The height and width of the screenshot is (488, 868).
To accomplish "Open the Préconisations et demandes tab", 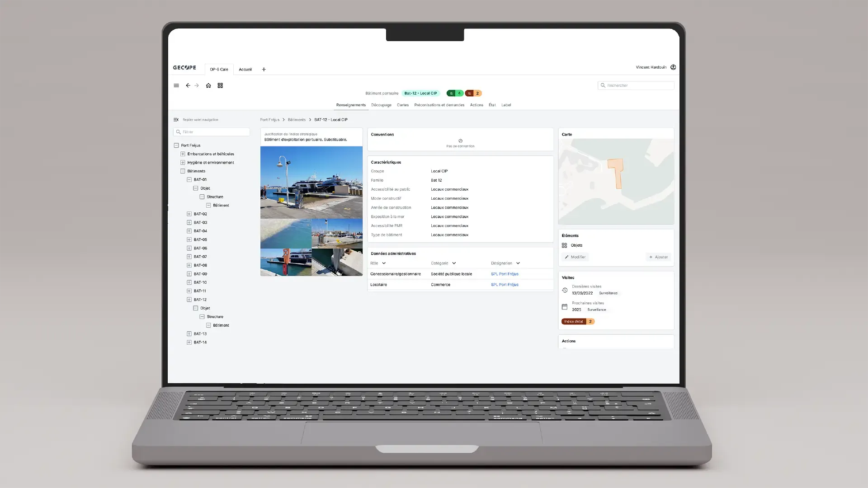I will (x=439, y=105).
